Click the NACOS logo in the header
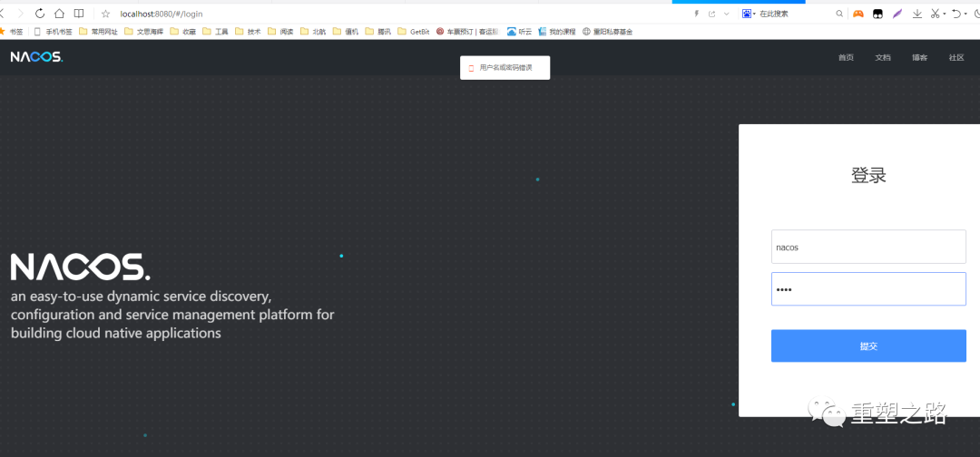Screen dimensions: 980x457 click(x=37, y=57)
